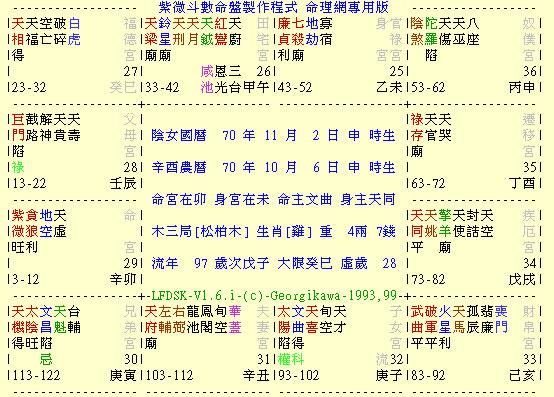Click age range 63-72
Screen dimensions: 554x397
coord(428,183)
